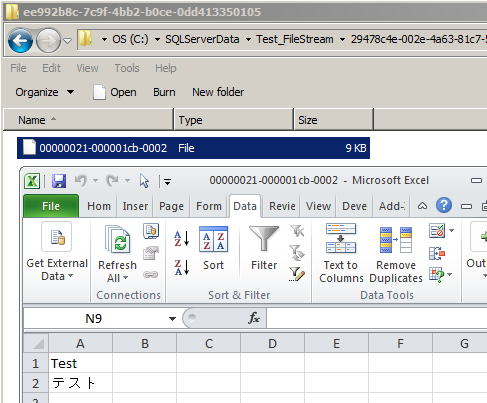Open the Connections icon in ribbon
Viewport: 487px width, 403px height.
click(151, 231)
